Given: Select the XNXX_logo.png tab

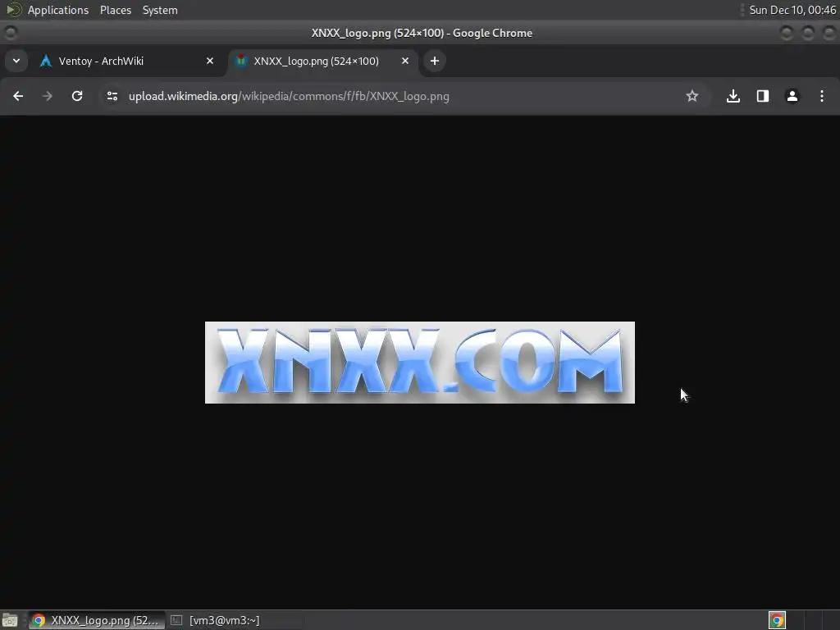Looking at the screenshot, I should [x=323, y=61].
